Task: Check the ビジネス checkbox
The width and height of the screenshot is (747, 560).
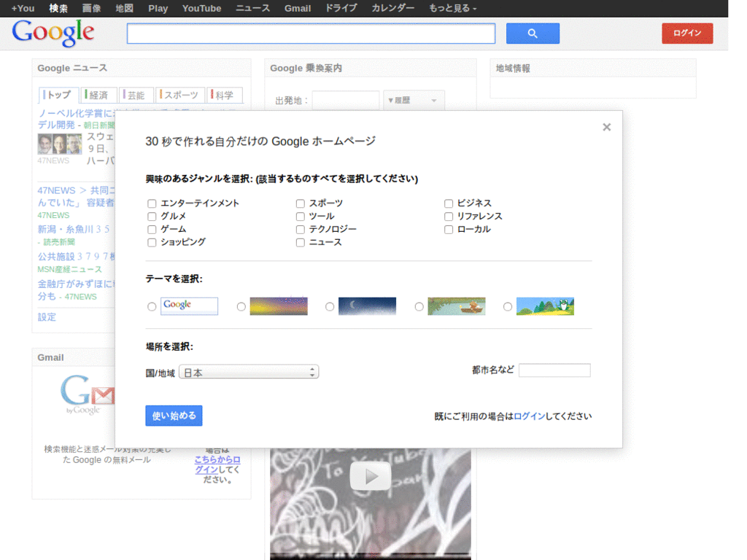Action: (449, 203)
